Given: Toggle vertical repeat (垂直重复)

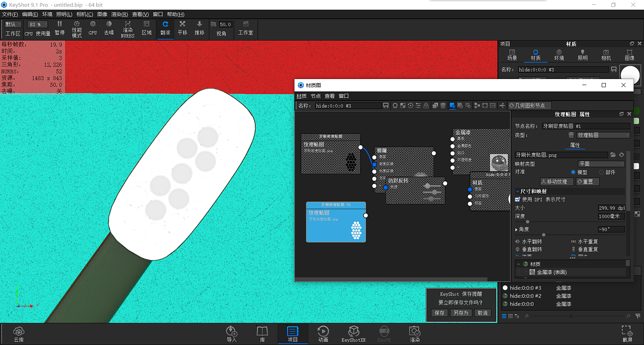Looking at the screenshot, I should pyautogui.click(x=584, y=249).
